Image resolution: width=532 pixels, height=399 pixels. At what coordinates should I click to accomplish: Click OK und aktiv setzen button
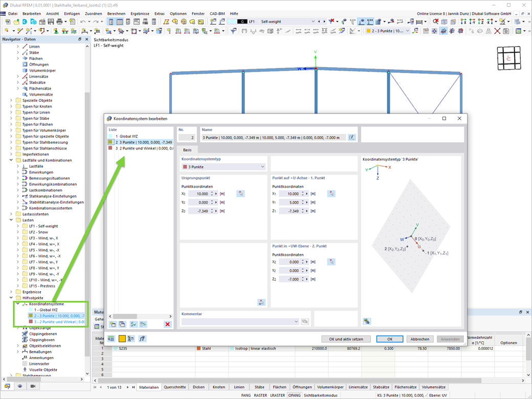click(346, 339)
